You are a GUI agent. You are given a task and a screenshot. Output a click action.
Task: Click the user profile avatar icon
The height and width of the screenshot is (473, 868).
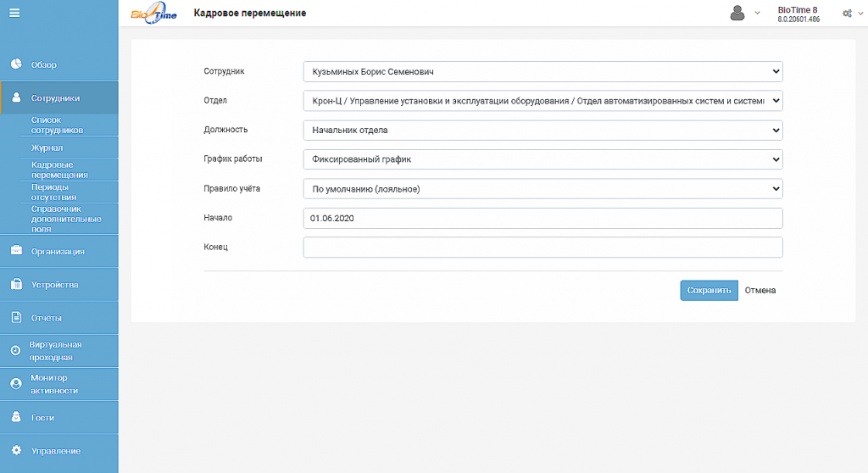click(737, 13)
